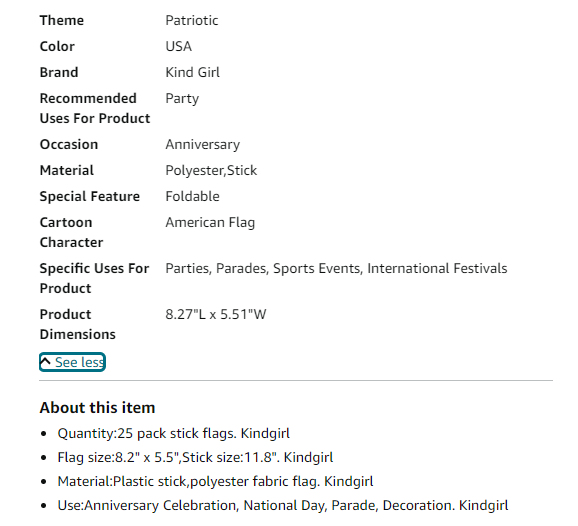
Task: Click the USA color value
Action: [x=178, y=46]
